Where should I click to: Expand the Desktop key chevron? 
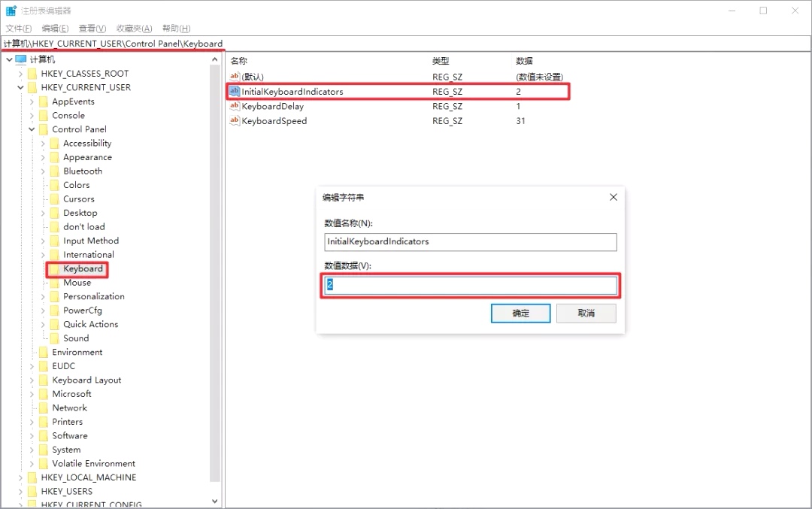(43, 213)
